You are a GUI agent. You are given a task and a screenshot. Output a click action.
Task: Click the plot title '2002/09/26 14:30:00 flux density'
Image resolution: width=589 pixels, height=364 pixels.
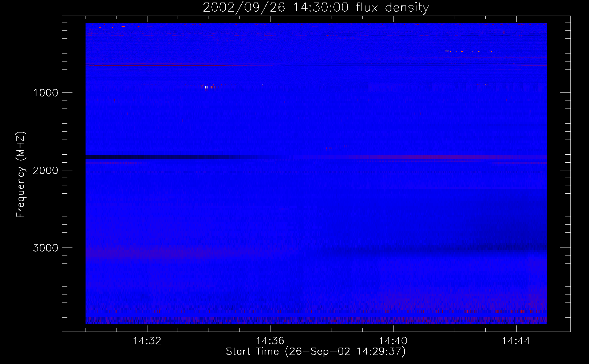316,8
